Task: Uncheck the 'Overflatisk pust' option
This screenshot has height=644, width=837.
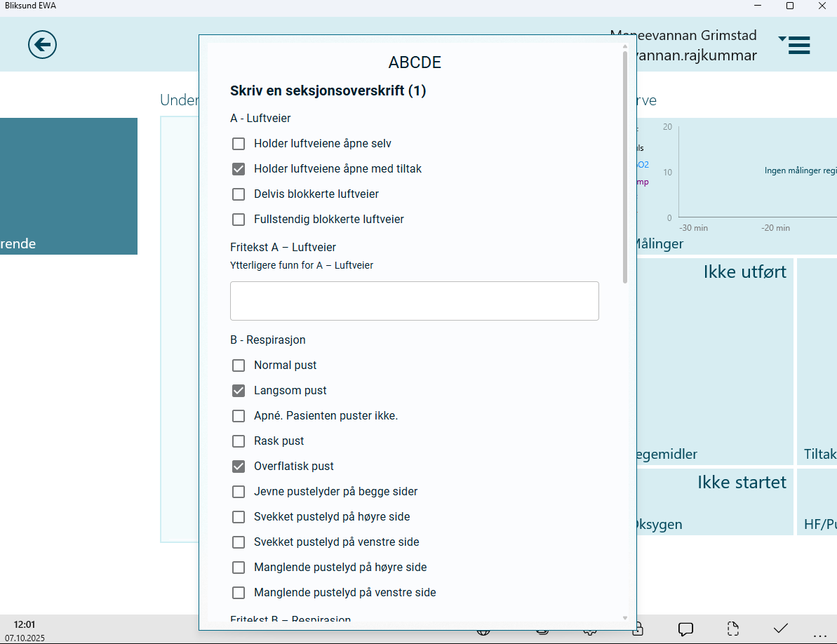Action: (x=239, y=466)
